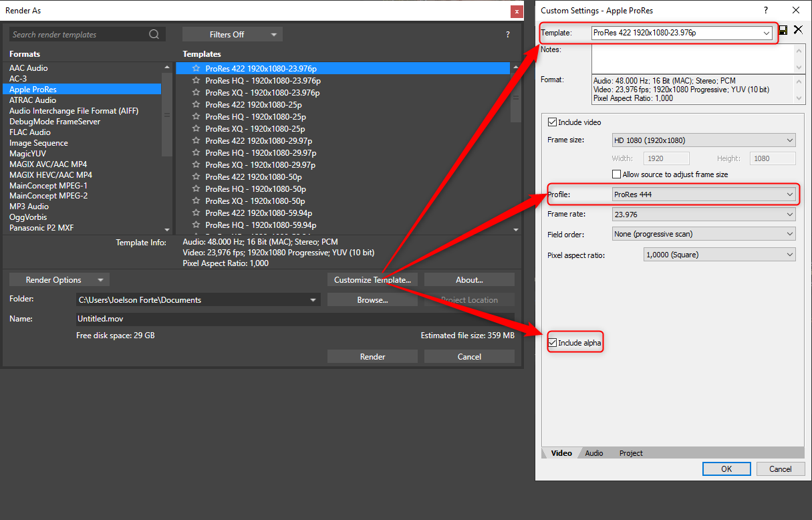Viewport: 812px width, 520px height.
Task: Switch to the Project tab
Action: 630,453
